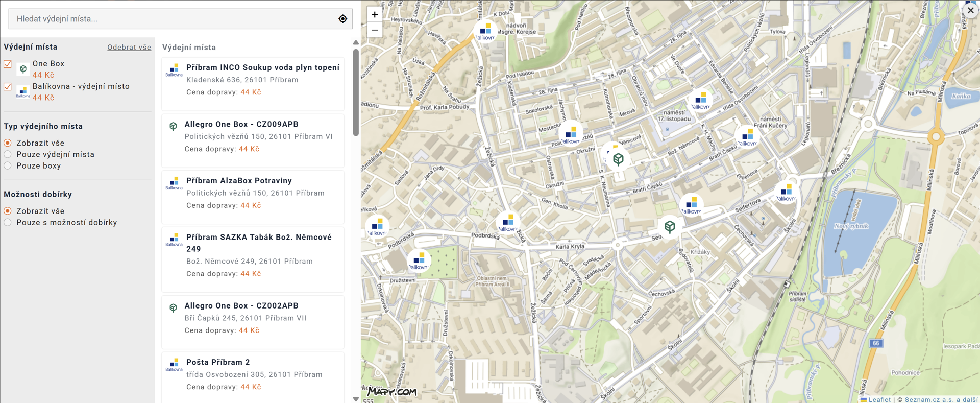The height and width of the screenshot is (403, 980).
Task: Select the 'Pouze boxy' radio option
Action: click(8, 165)
